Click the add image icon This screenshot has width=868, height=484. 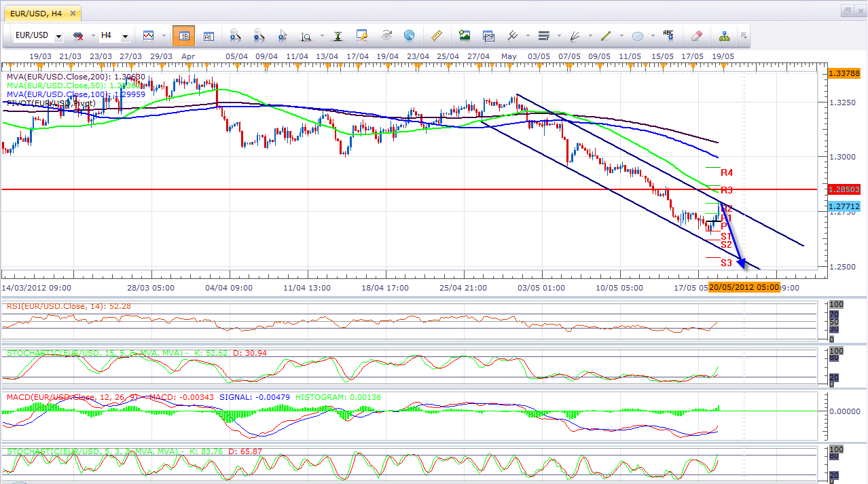[x=465, y=35]
